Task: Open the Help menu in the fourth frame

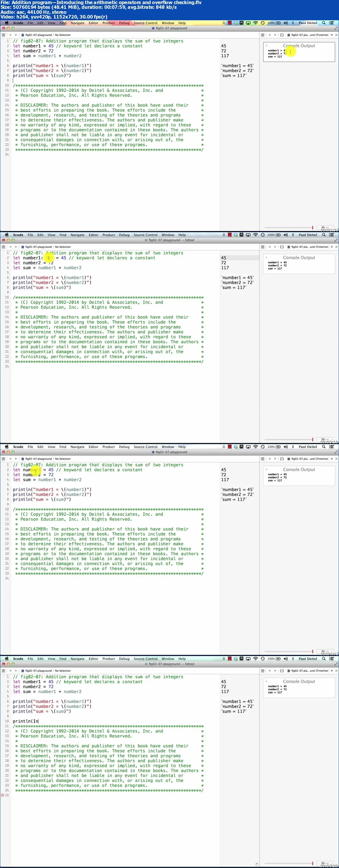Action: pos(182,659)
